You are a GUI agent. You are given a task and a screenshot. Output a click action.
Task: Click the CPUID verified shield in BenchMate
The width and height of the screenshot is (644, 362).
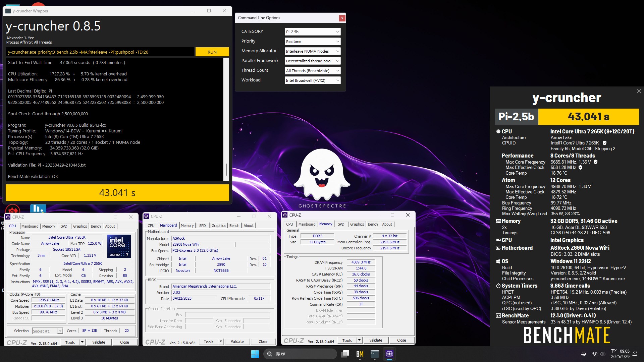604,143
